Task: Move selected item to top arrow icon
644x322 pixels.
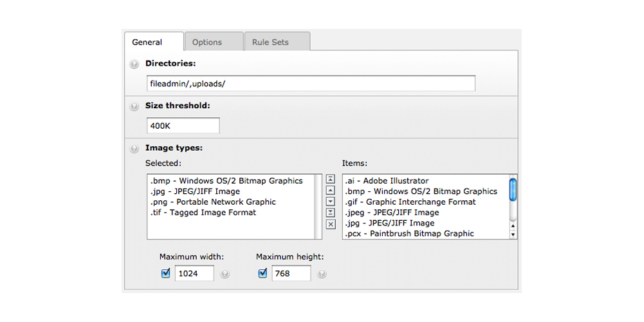Action: pyautogui.click(x=331, y=179)
